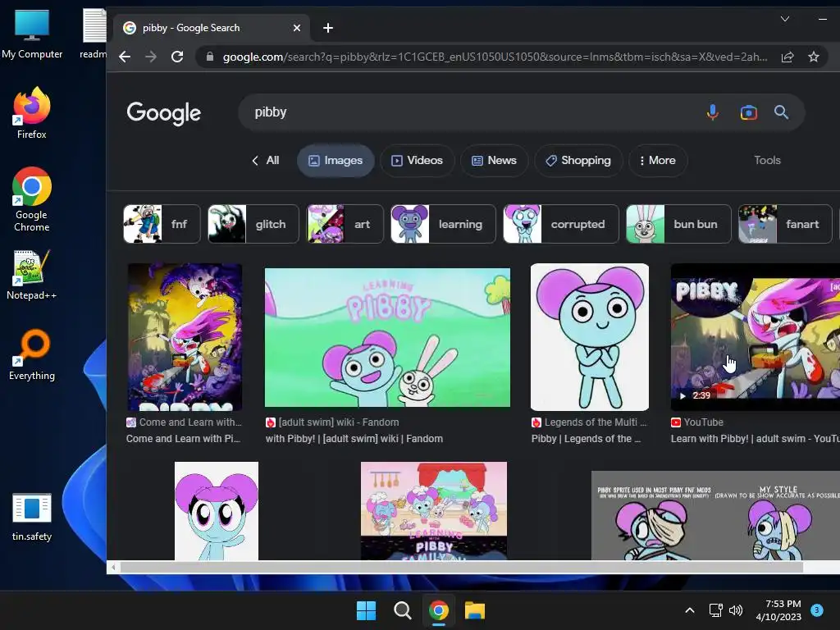Open taskbar Search
The height and width of the screenshot is (630, 840).
pos(402,610)
